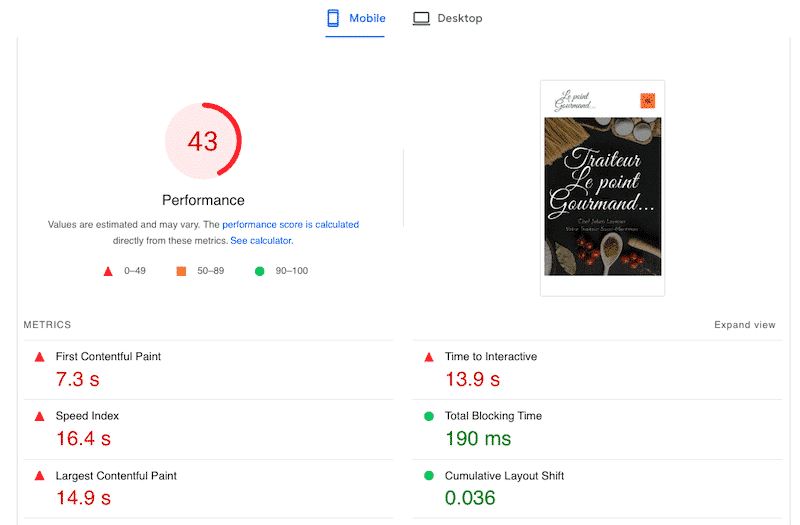Click the red triangle 0–49 legend icon
The image size is (800, 525).
tap(108, 271)
